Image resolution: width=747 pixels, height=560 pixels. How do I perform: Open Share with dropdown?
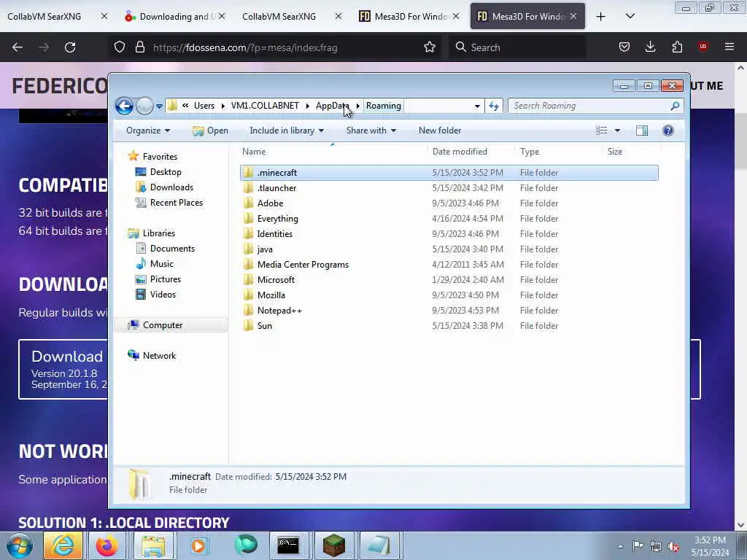[x=371, y=131]
